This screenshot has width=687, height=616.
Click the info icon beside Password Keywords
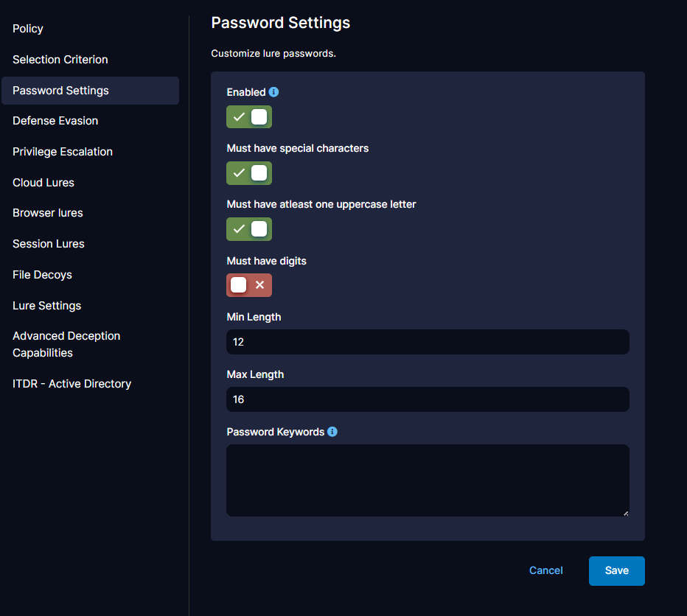point(332,432)
